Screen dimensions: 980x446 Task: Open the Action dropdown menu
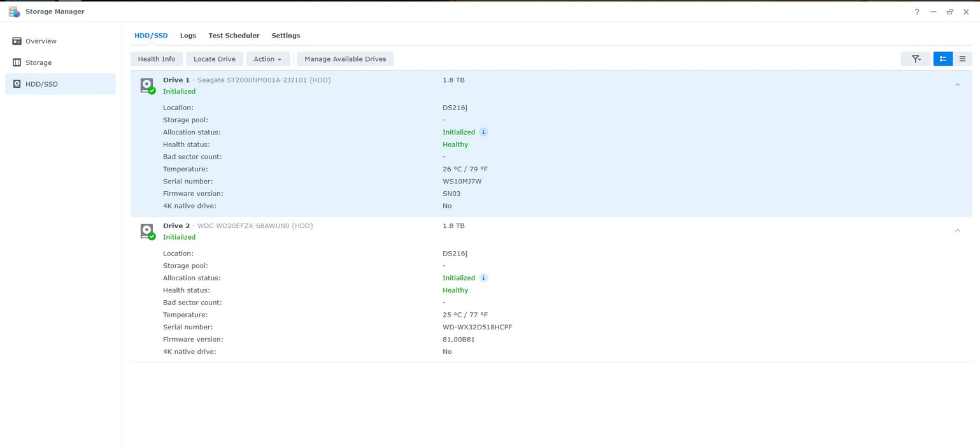[x=267, y=59]
